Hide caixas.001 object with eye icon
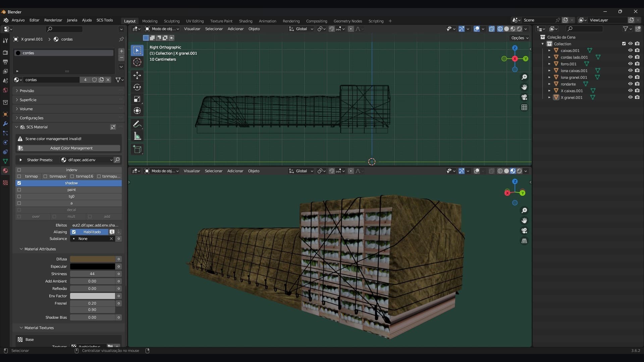 pos(630,51)
